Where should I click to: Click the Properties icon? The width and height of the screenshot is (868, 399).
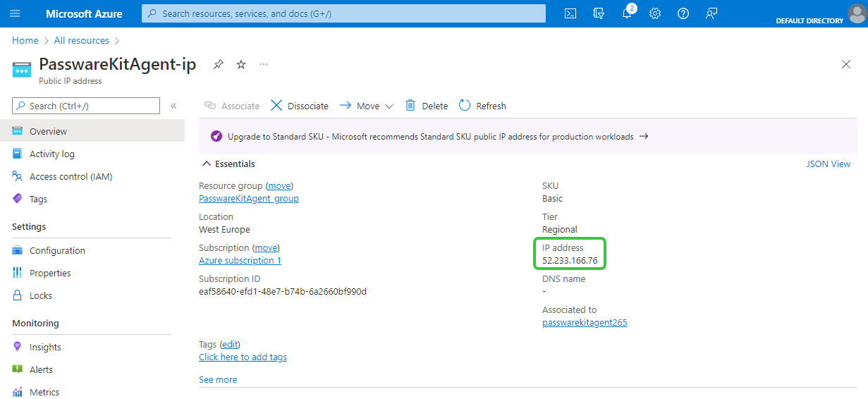18,273
